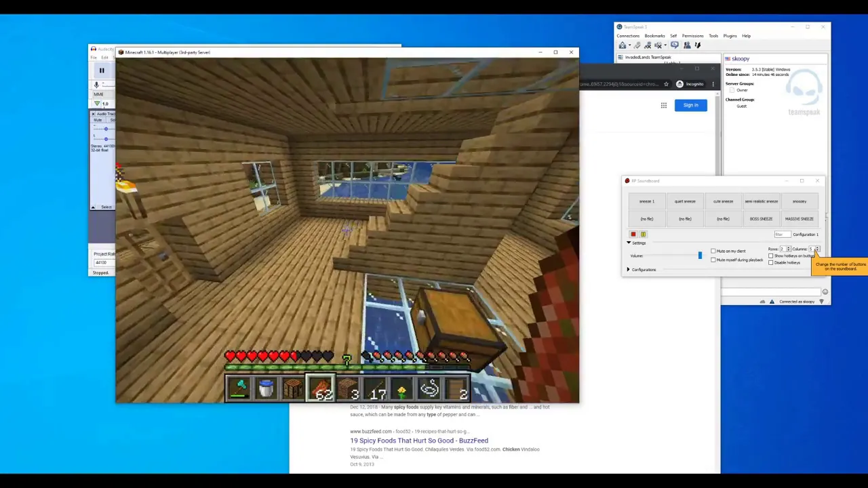
Task: Play the 'quiet sneeze' soundboard button
Action: 685,201
